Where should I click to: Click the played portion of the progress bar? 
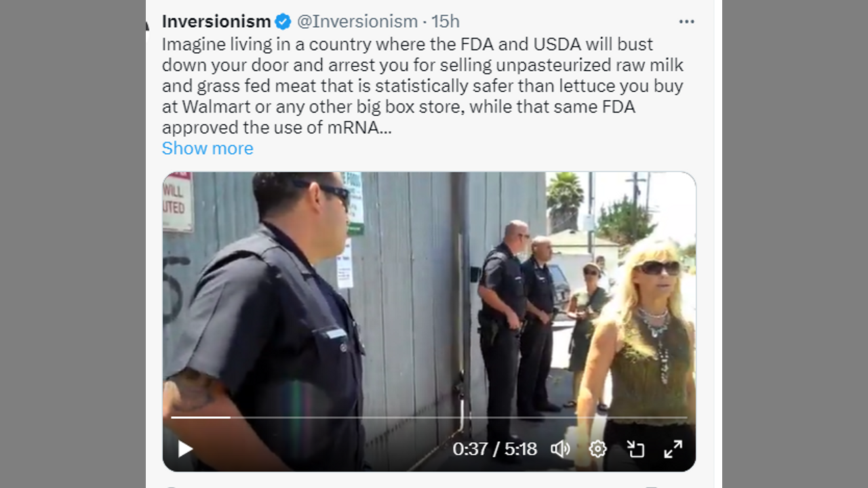point(201,418)
